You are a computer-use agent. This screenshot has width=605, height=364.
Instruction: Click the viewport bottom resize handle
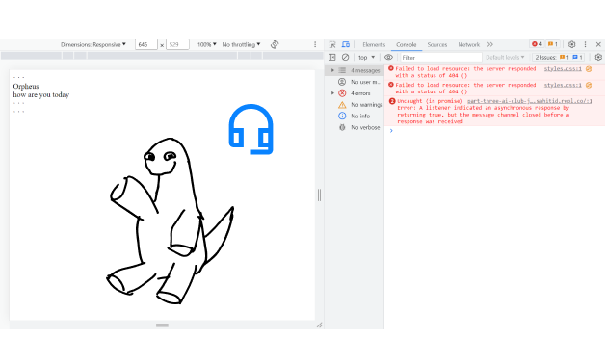162,325
